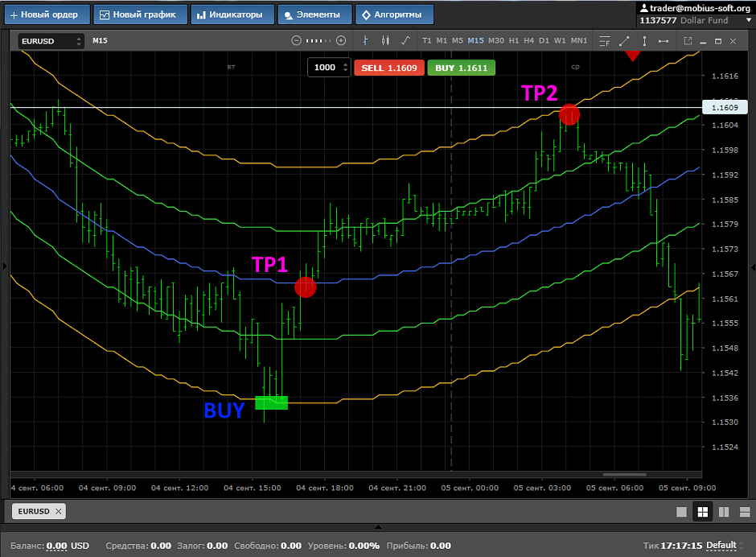Viewport: 756px width, 557px height.
Task: Switch chart to bar display type
Action: 366,40
